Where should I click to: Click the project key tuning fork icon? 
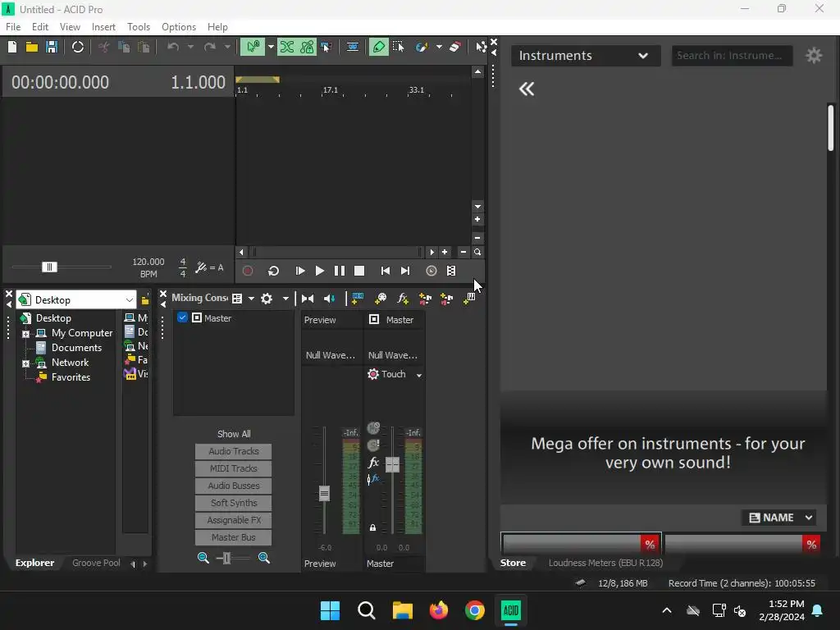pyautogui.click(x=201, y=267)
